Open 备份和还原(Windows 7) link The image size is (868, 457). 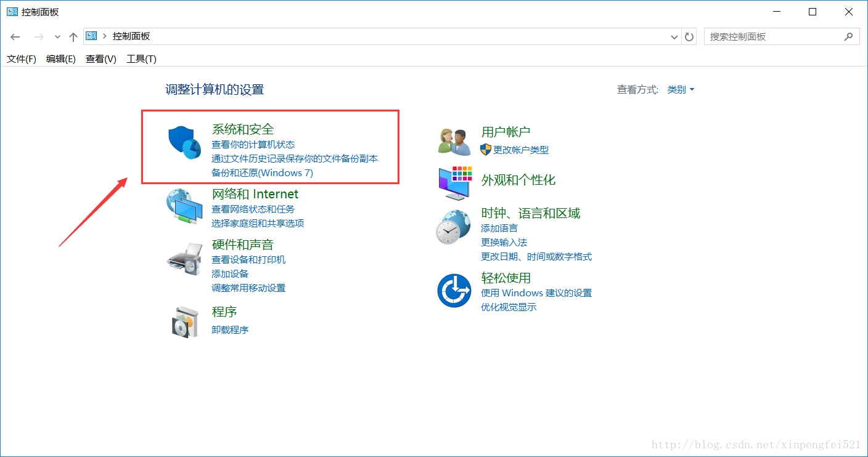coord(261,173)
